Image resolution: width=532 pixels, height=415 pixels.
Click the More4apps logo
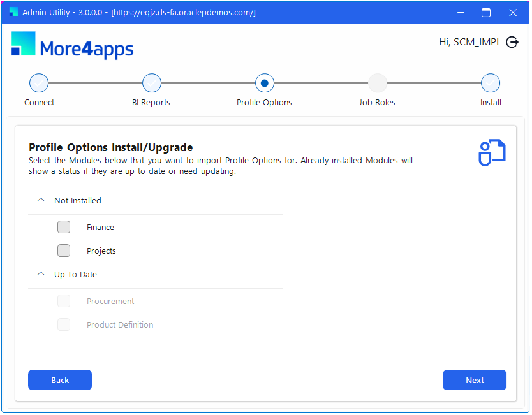[72, 45]
